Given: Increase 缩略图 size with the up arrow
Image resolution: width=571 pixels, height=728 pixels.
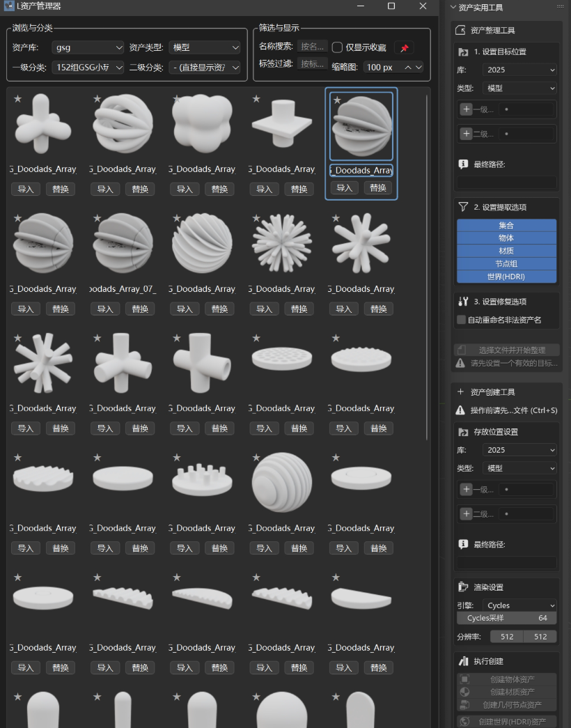Looking at the screenshot, I should (x=407, y=68).
